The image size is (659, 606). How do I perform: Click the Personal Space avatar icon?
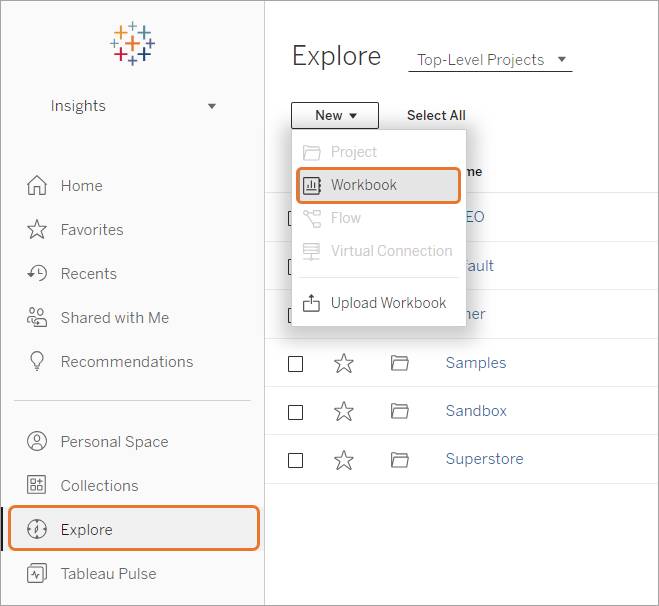[37, 441]
